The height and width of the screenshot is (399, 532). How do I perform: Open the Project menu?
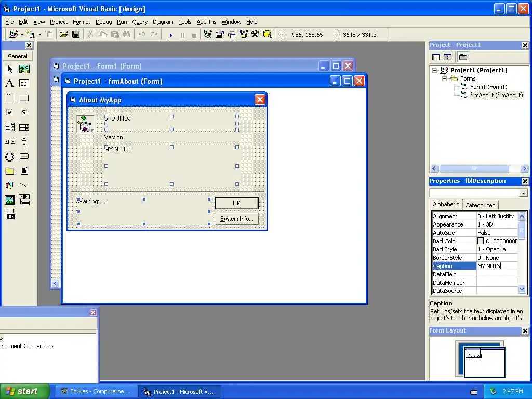(59, 22)
